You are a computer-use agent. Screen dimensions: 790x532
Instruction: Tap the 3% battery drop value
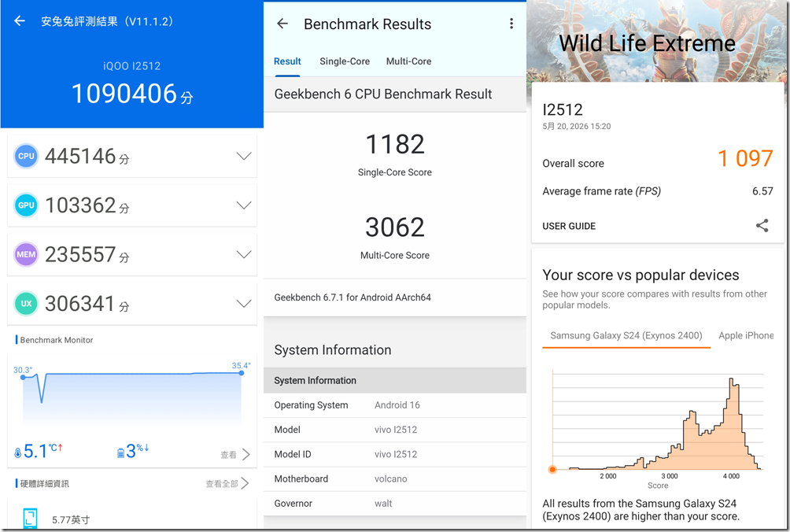click(x=137, y=451)
